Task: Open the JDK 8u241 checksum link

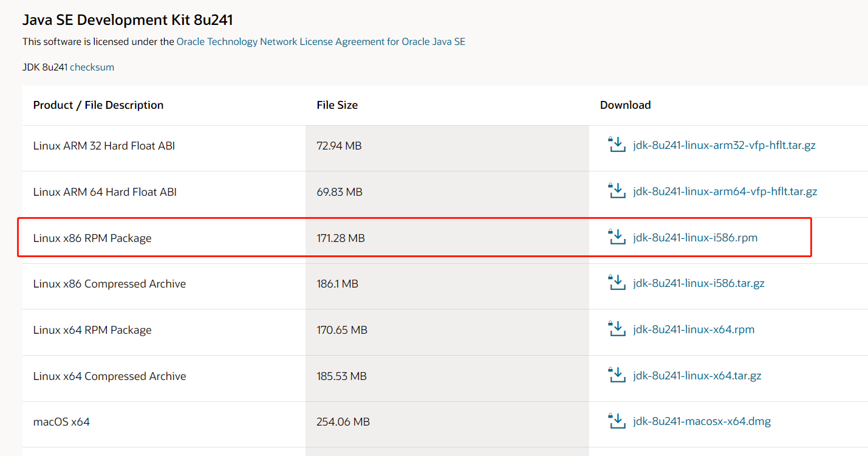Action: [92, 67]
